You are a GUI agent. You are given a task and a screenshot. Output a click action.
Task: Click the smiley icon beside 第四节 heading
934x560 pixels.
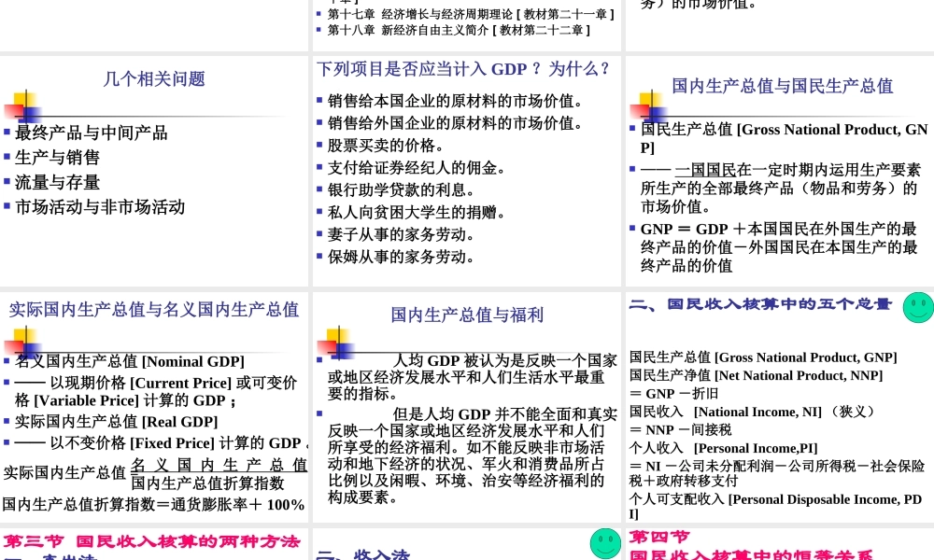[x=605, y=543]
